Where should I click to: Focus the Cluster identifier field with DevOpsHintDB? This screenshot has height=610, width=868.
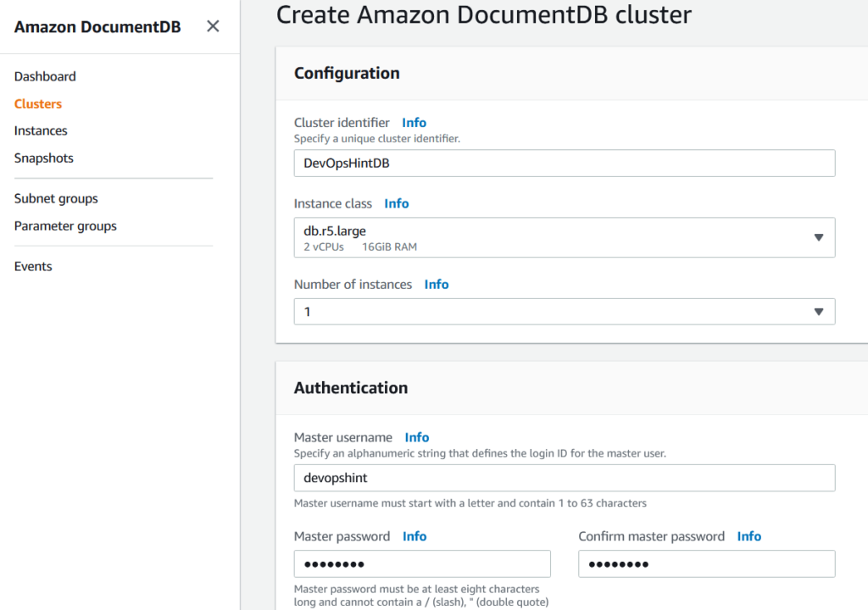point(564,164)
